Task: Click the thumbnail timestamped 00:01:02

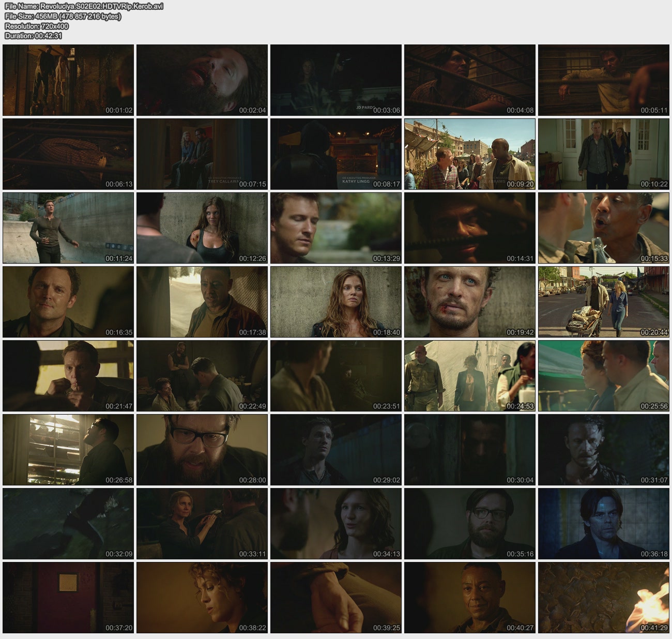Action: pos(68,80)
